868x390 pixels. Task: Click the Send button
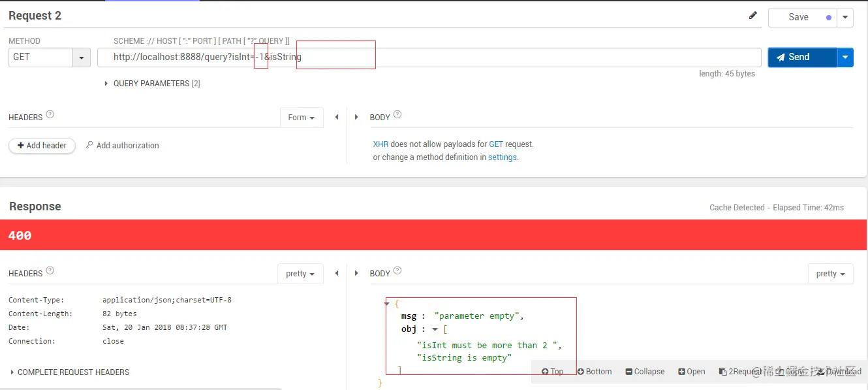coord(802,57)
